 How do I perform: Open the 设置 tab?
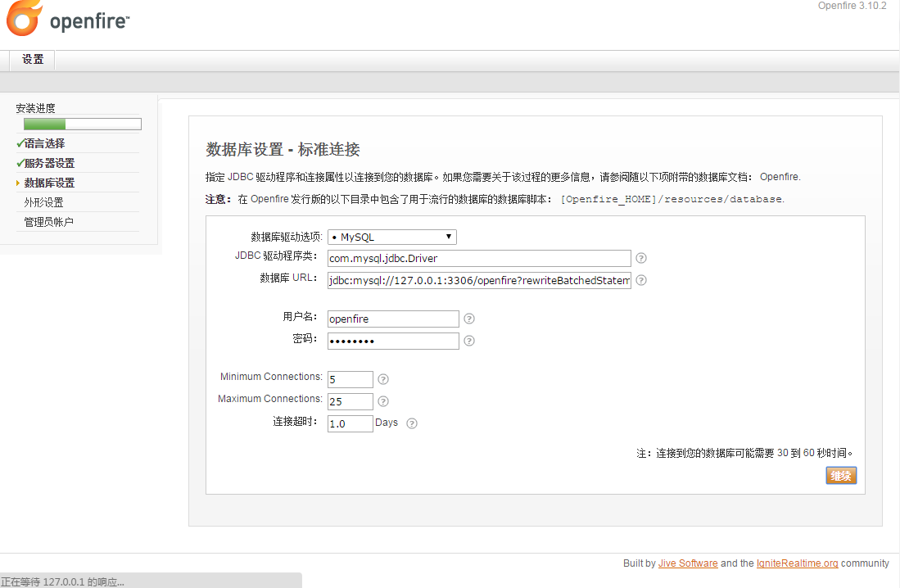(33, 60)
